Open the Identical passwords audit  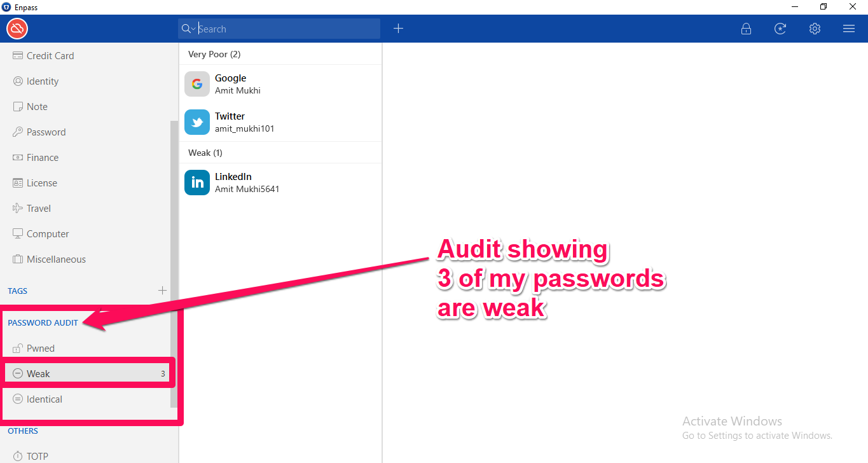pyautogui.click(x=85, y=399)
